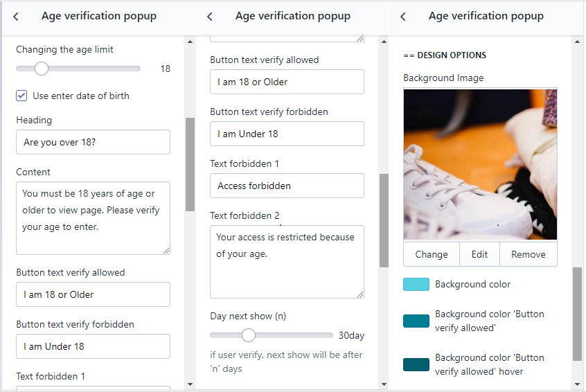Click the 'Access forbidden' text field
The height and width of the screenshot is (392, 586).
click(x=287, y=186)
